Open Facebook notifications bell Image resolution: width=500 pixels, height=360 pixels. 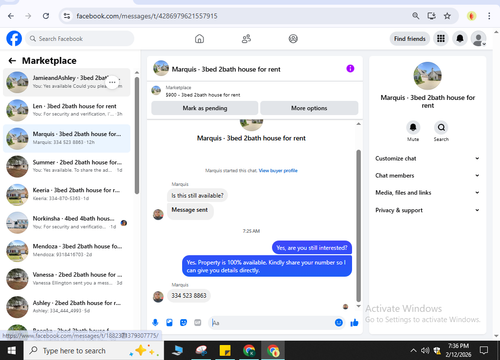click(460, 39)
